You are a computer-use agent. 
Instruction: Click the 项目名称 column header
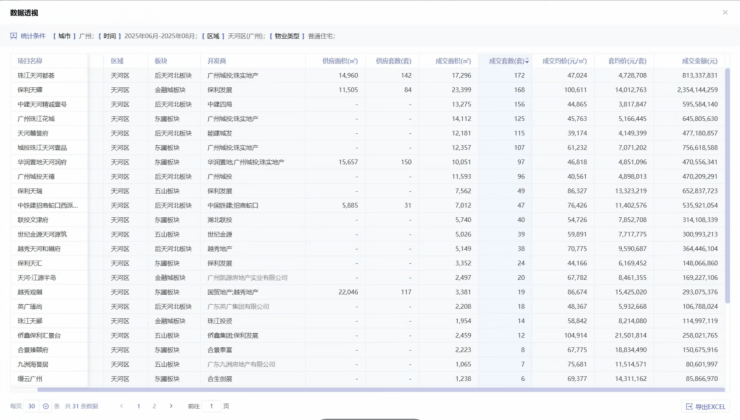30,61
